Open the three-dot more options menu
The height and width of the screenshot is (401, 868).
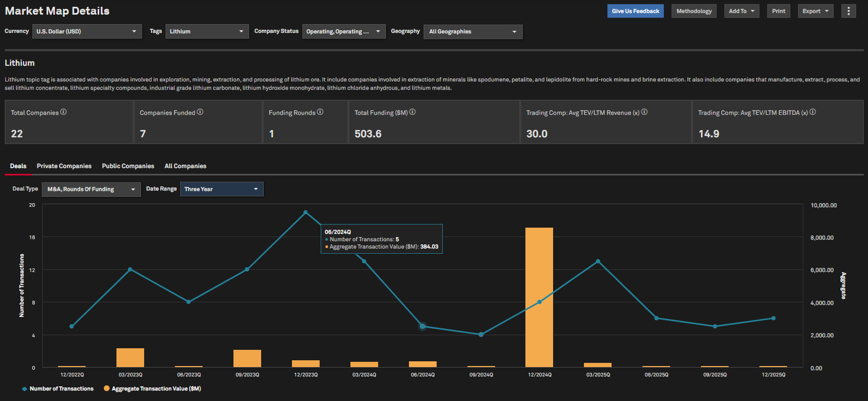(x=848, y=11)
